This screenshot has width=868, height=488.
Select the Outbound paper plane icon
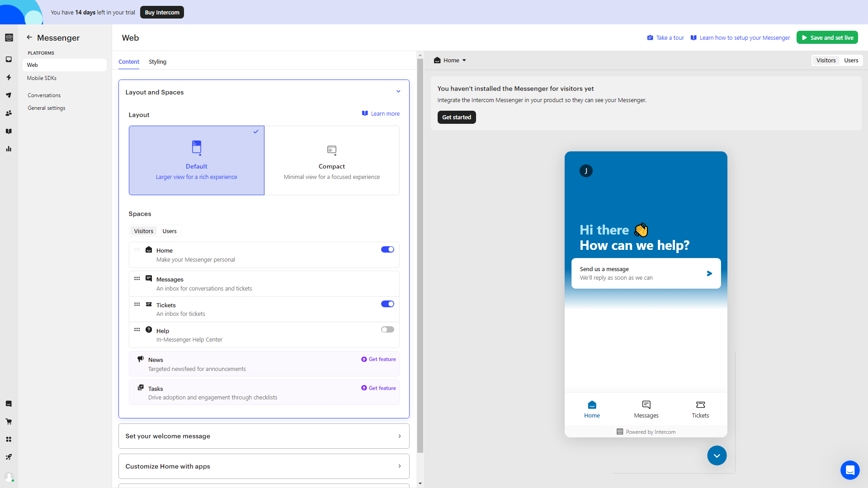pyautogui.click(x=9, y=95)
